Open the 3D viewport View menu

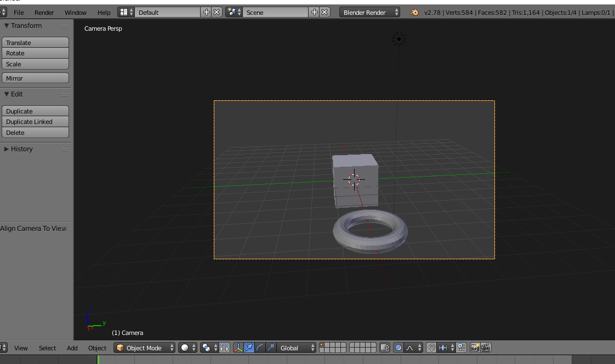point(21,348)
